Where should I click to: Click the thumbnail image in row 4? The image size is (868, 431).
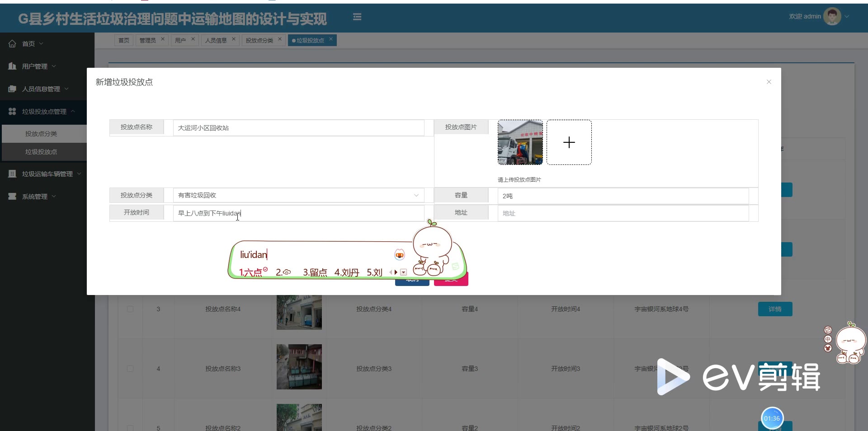(x=299, y=367)
